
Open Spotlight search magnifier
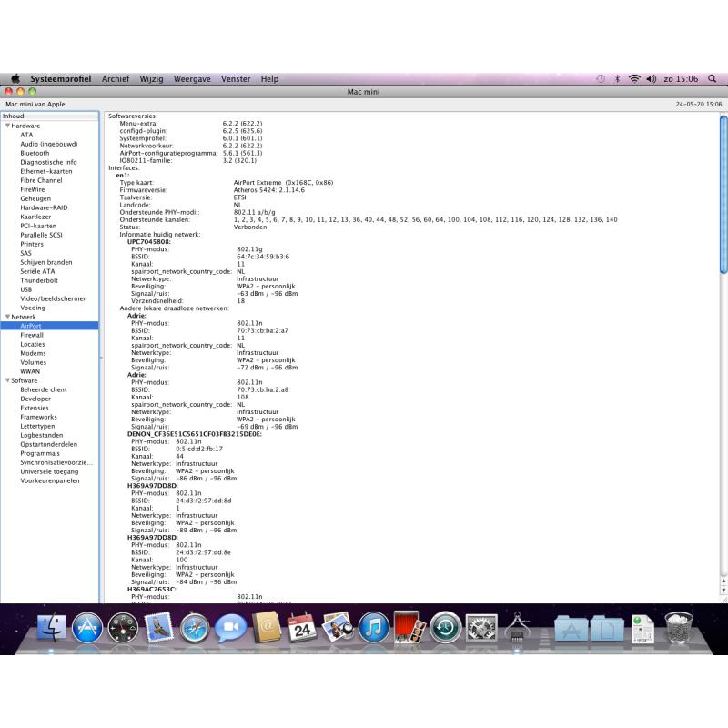coord(713,78)
